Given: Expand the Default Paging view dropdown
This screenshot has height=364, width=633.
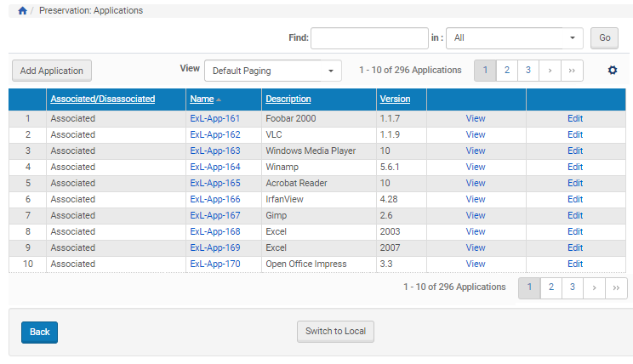Looking at the screenshot, I should (x=272, y=71).
